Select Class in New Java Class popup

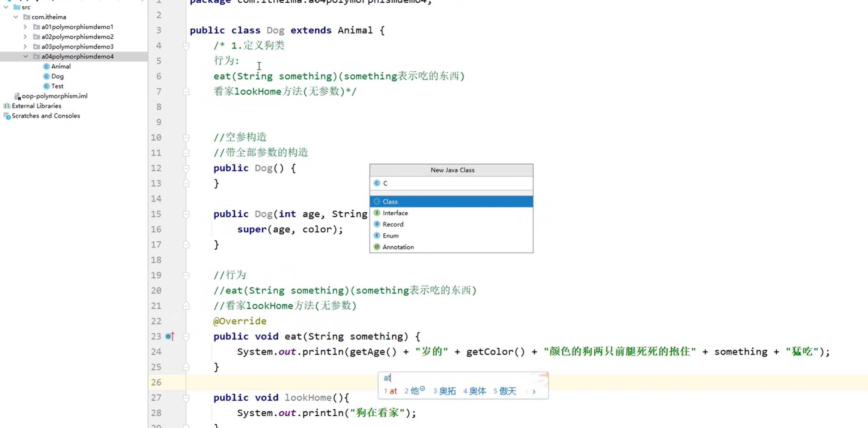390,201
